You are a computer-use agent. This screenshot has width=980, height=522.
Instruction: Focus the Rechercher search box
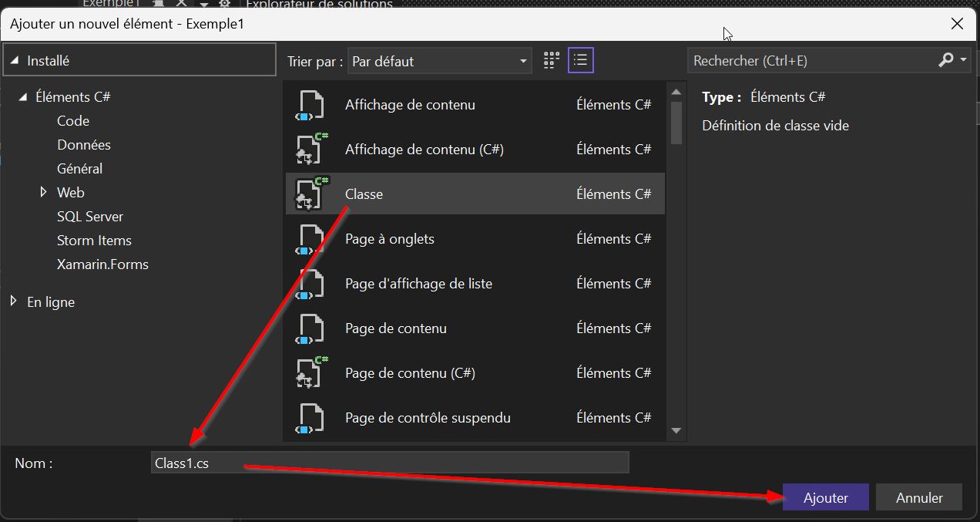coord(809,61)
